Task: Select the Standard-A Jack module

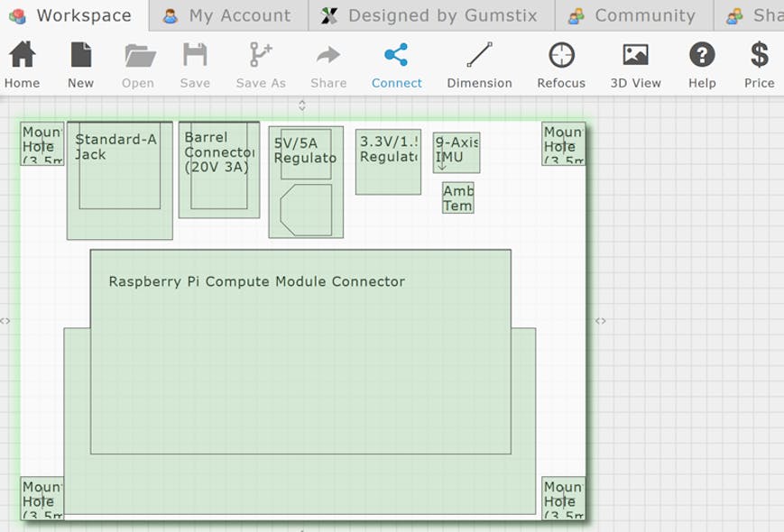Action: click(x=120, y=180)
